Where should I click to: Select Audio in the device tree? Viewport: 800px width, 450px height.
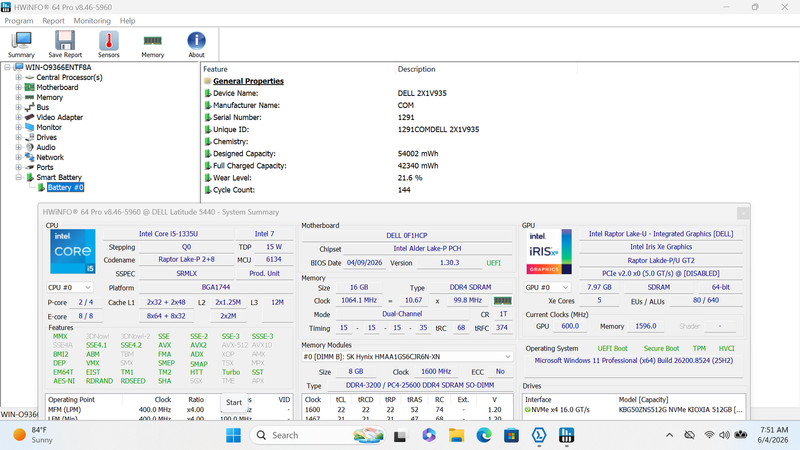tap(46, 147)
